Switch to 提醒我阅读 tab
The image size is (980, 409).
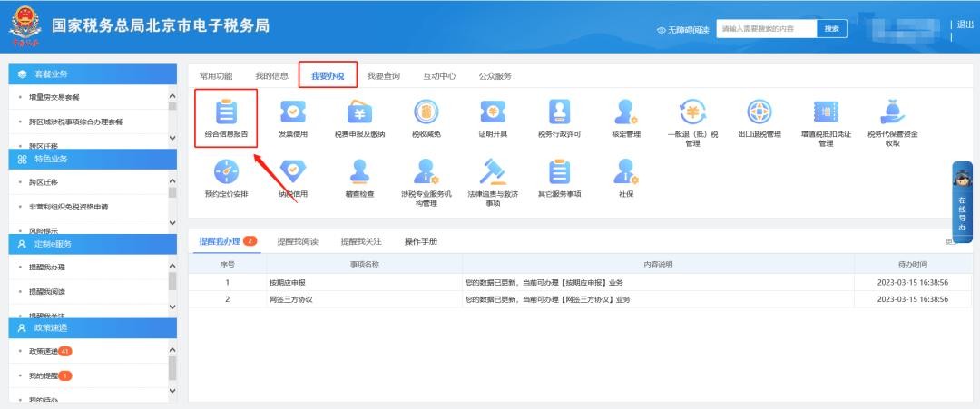pos(298,241)
